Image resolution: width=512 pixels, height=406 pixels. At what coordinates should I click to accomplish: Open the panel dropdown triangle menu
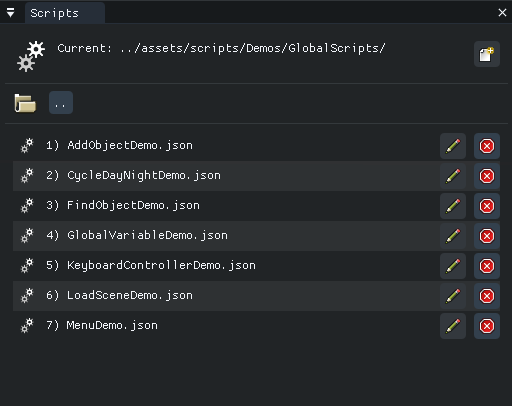(x=11, y=13)
